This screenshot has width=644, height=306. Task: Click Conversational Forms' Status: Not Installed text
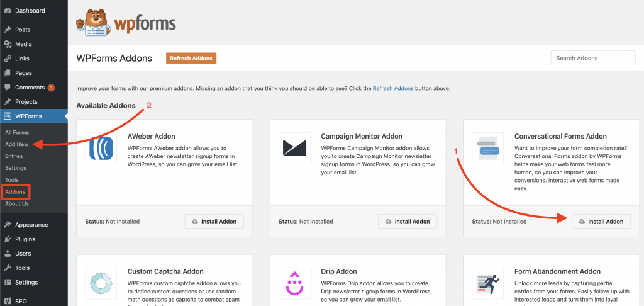[x=499, y=221]
